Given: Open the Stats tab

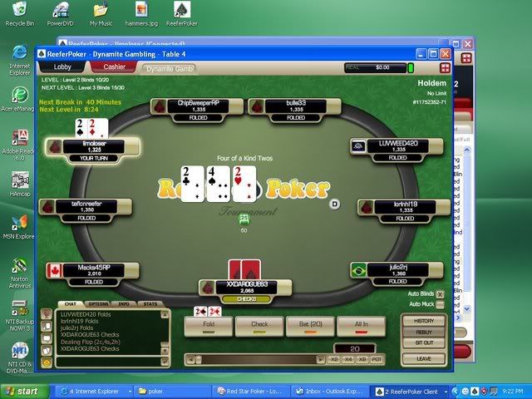Looking at the screenshot, I should click(150, 304).
